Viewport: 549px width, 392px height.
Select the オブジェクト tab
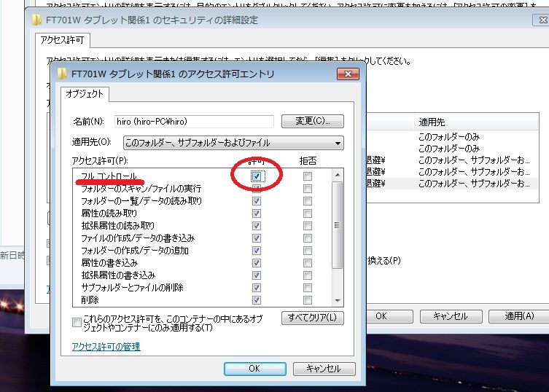coord(85,94)
